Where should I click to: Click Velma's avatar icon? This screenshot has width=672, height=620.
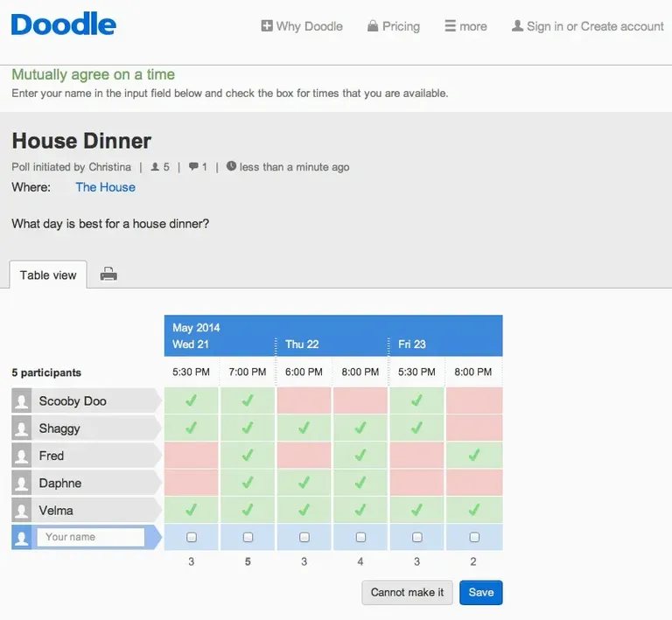(23, 511)
